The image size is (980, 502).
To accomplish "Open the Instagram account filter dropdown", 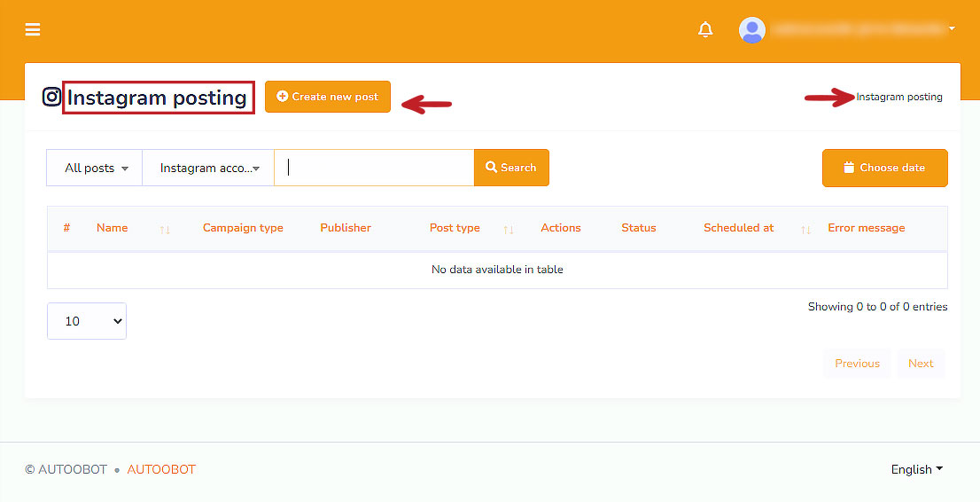I will click(x=208, y=168).
